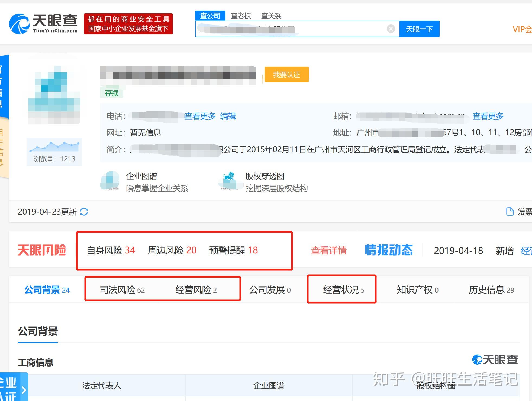Switch to 查老板 search tab
The height and width of the screenshot is (401, 532).
[241, 16]
